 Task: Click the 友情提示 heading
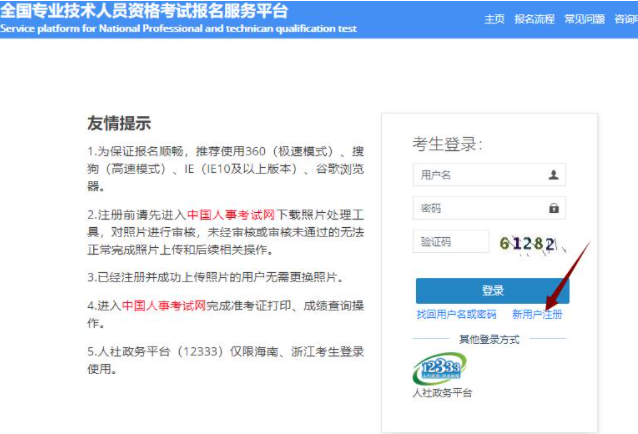tap(119, 124)
